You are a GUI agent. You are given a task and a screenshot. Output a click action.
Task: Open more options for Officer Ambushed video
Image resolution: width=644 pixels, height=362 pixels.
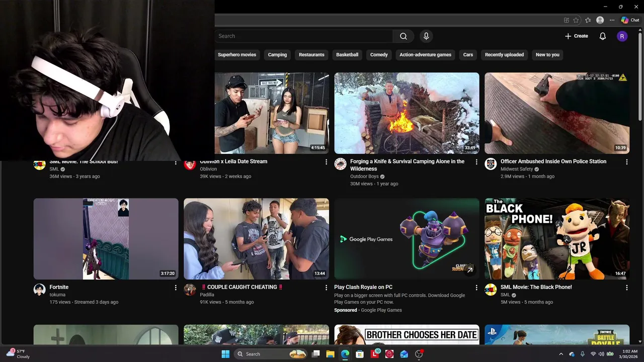(627, 162)
